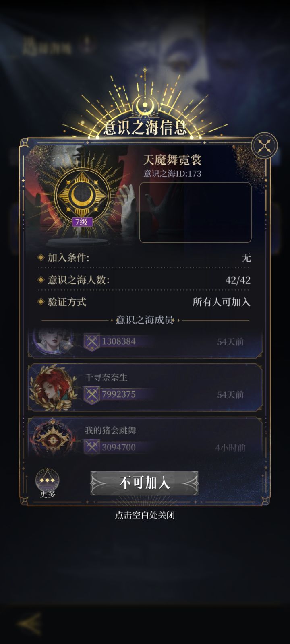This screenshot has height=644, width=290.
Task: Select the 意识之海人数 42/42 row
Action: pos(144,280)
